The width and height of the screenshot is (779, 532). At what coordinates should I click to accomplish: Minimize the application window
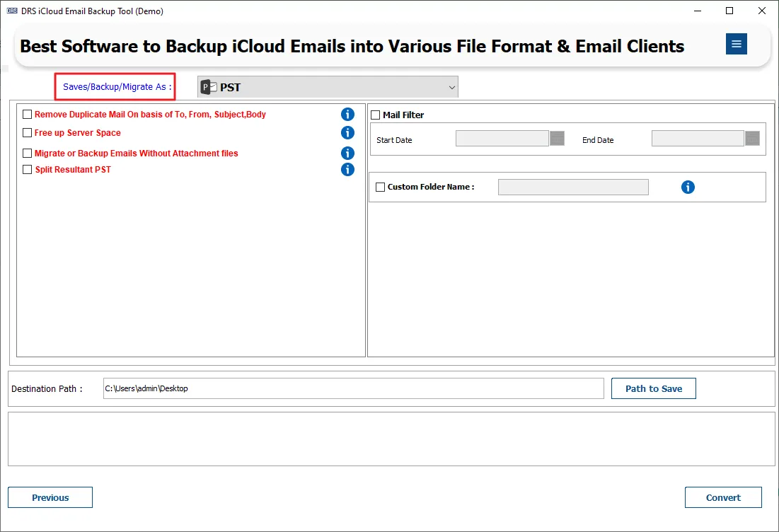point(698,11)
